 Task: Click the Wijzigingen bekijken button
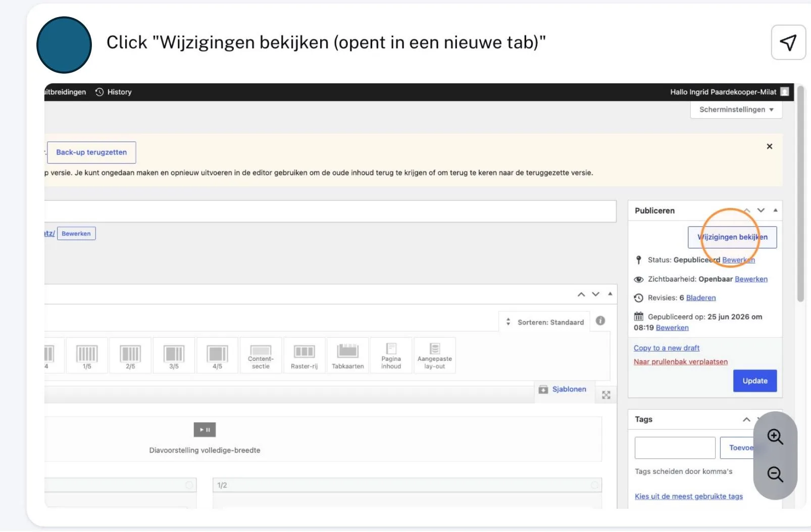(732, 237)
